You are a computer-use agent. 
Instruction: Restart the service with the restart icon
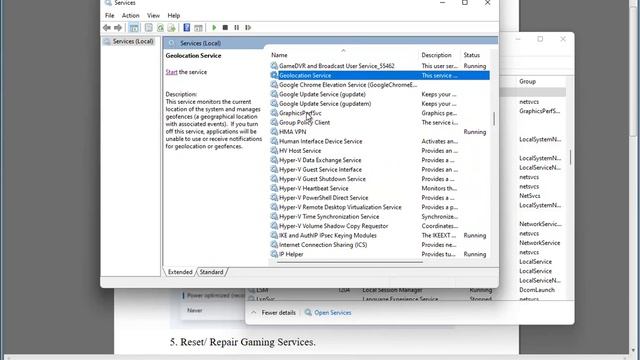(x=248, y=28)
